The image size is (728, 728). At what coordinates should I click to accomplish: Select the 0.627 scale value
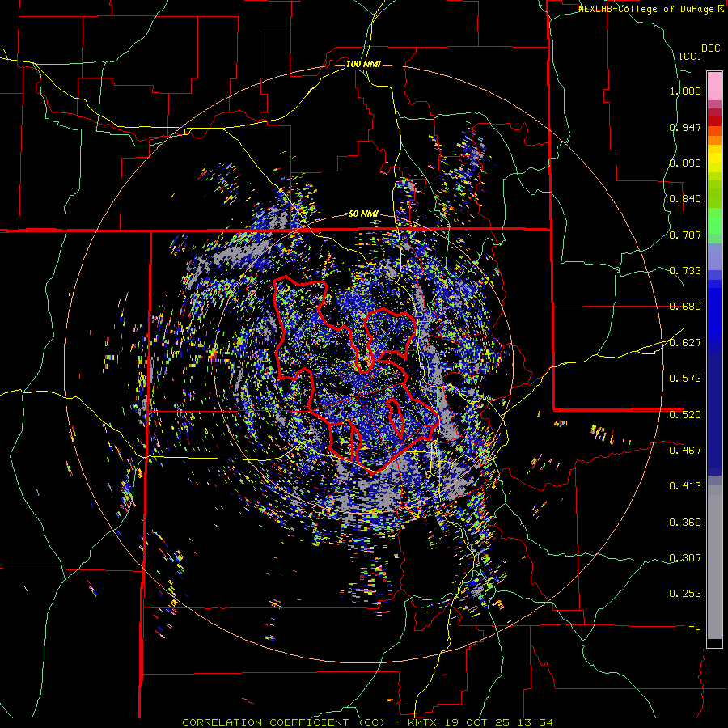point(685,343)
